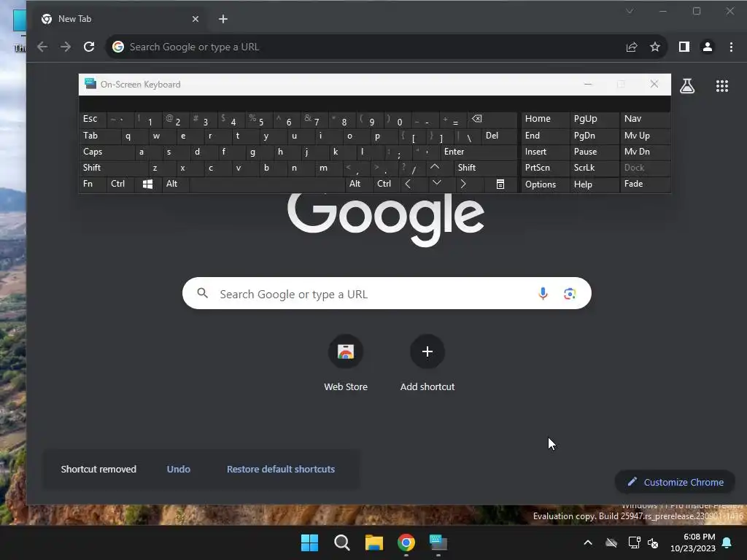
Task: Click Restore default shortcuts
Action: (281, 469)
